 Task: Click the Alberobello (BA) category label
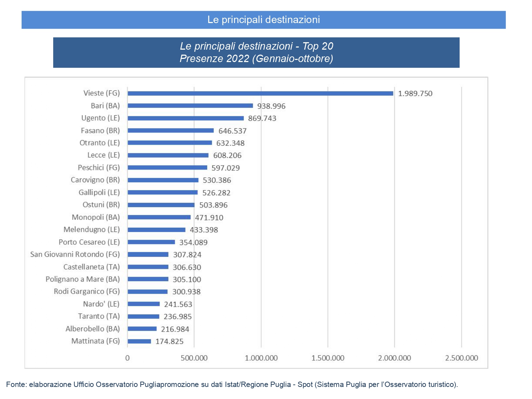coord(93,329)
